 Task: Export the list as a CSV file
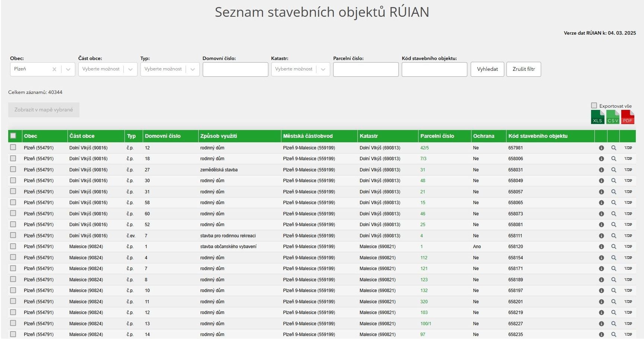point(613,117)
